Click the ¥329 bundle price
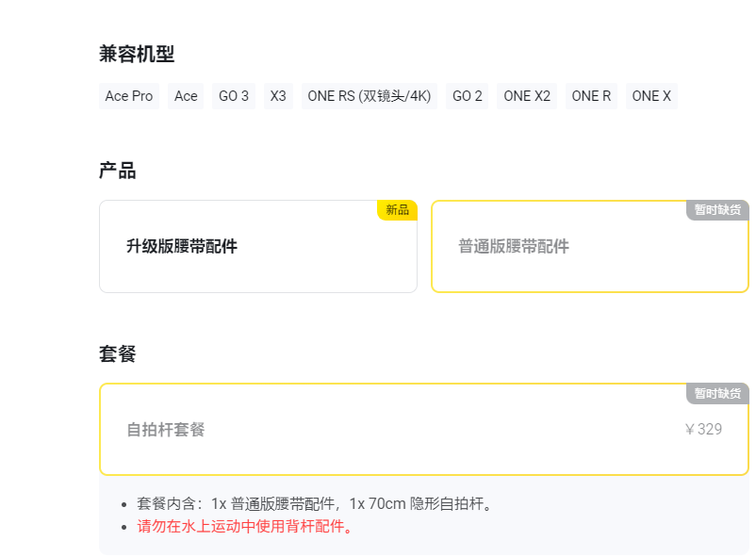This screenshot has width=756, height=557. pos(703,430)
